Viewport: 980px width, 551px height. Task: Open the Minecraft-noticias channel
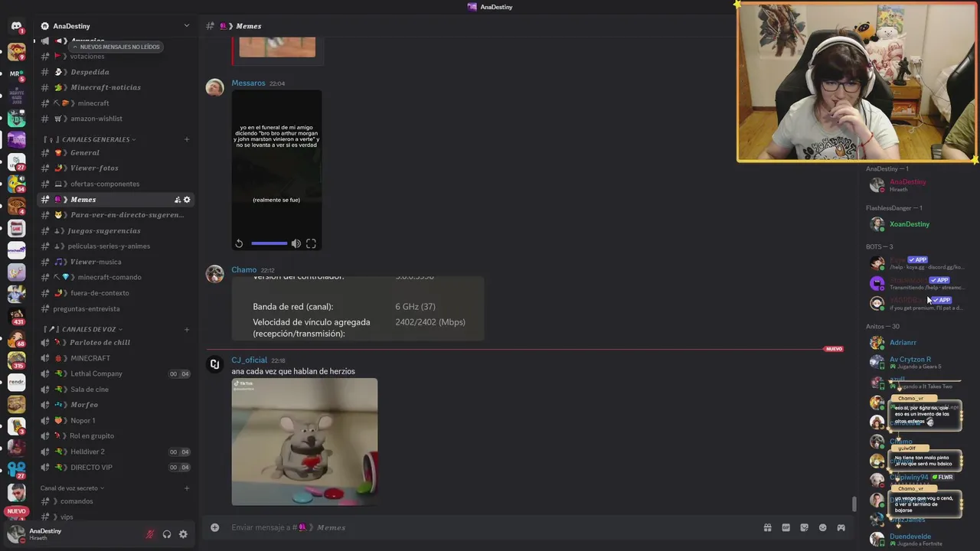click(x=115, y=87)
